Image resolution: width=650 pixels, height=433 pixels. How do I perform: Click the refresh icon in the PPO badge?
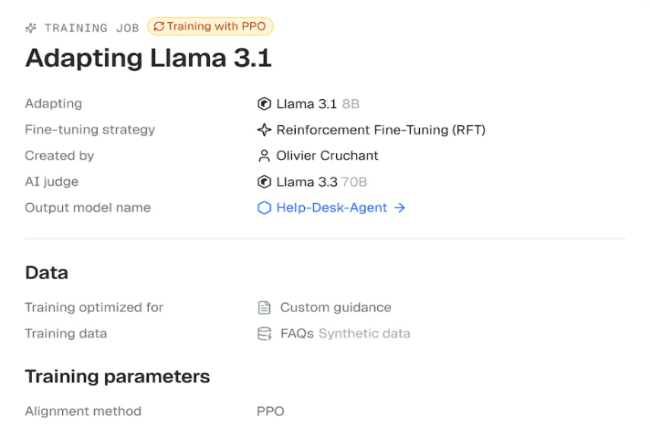pyautogui.click(x=159, y=27)
